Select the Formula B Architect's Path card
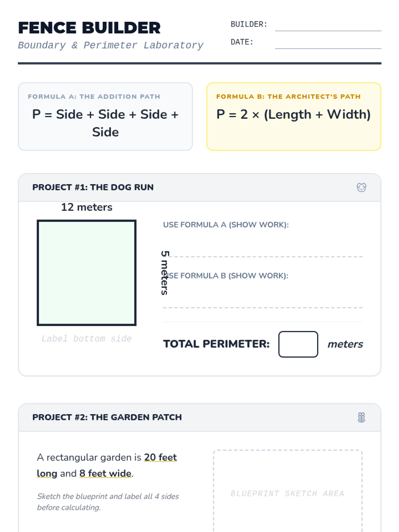This screenshot has width=399, height=532. point(294,117)
